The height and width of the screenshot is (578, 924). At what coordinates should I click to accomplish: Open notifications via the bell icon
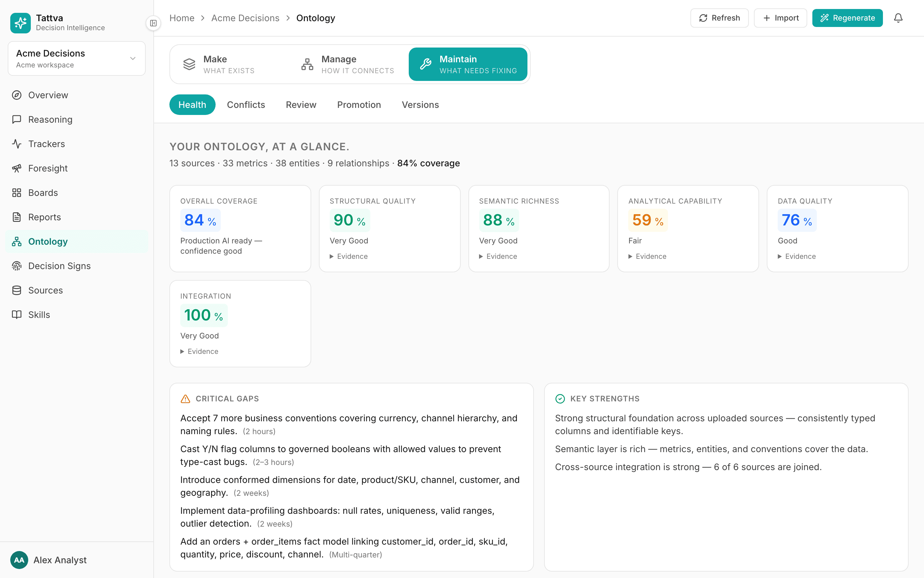coord(898,18)
